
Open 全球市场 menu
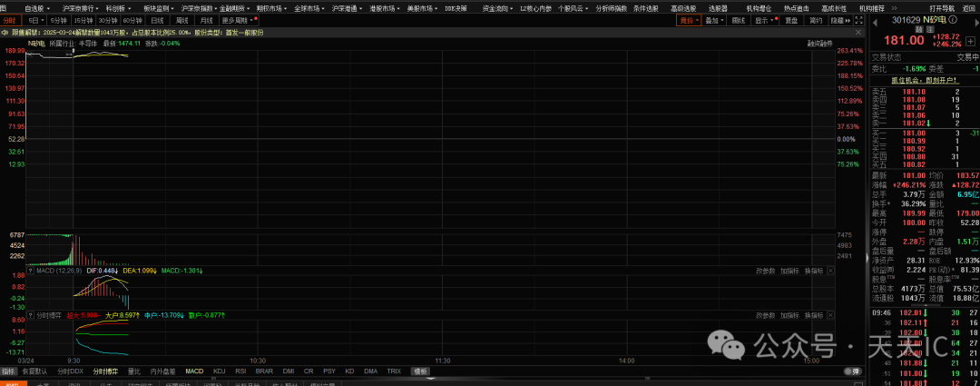pyautogui.click(x=309, y=9)
